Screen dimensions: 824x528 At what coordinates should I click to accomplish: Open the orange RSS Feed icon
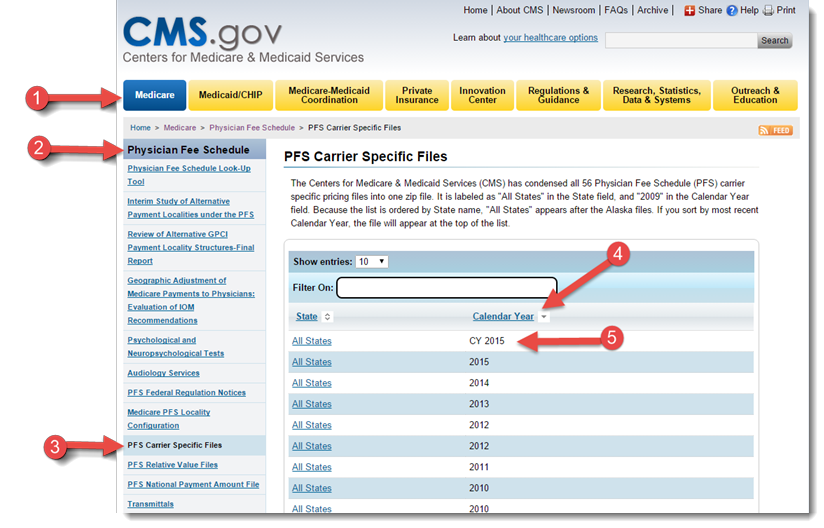click(x=775, y=130)
